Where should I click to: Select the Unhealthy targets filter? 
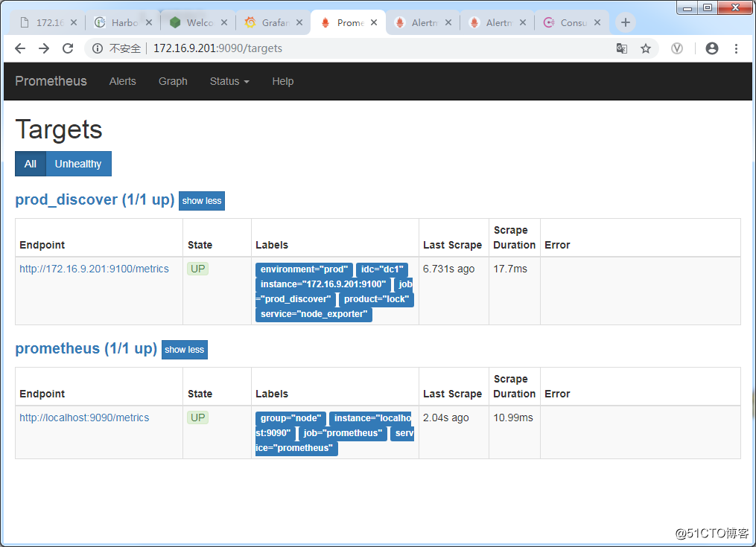(78, 164)
